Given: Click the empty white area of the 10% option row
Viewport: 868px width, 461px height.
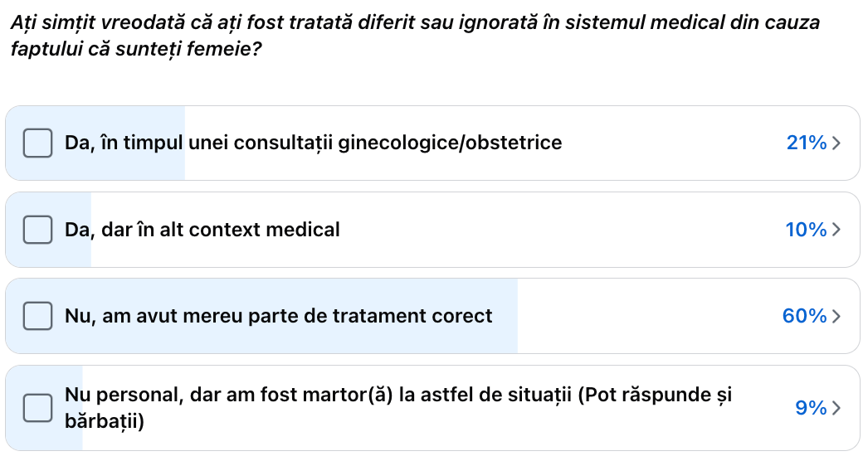Looking at the screenshot, I should click(x=553, y=230).
